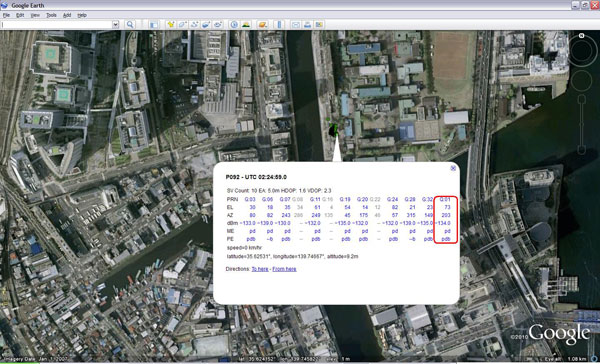Open the View menu

pos(35,15)
